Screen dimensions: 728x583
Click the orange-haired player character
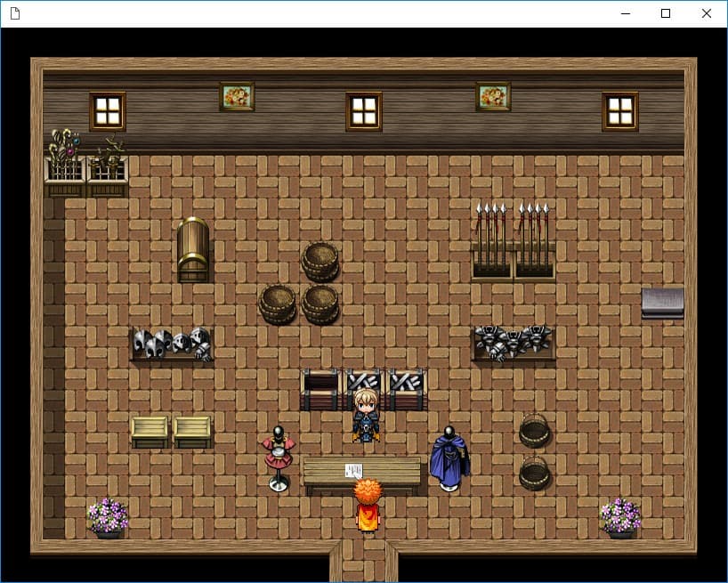coord(368,506)
